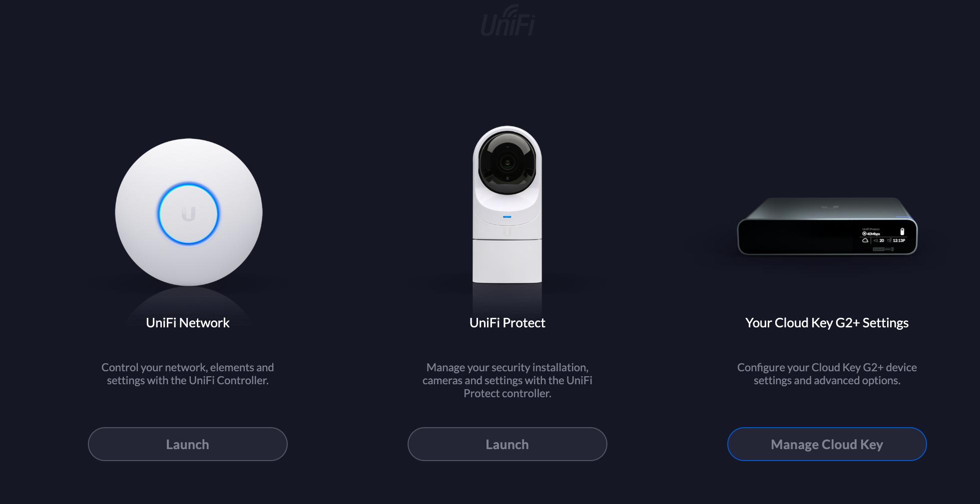Open Manage Cloud Key settings
980x504 pixels.
(x=827, y=444)
